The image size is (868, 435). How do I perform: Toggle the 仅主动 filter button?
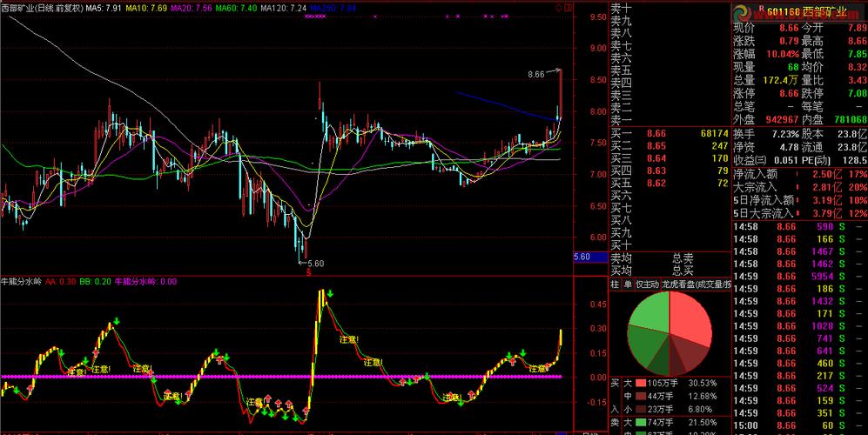click(x=647, y=284)
